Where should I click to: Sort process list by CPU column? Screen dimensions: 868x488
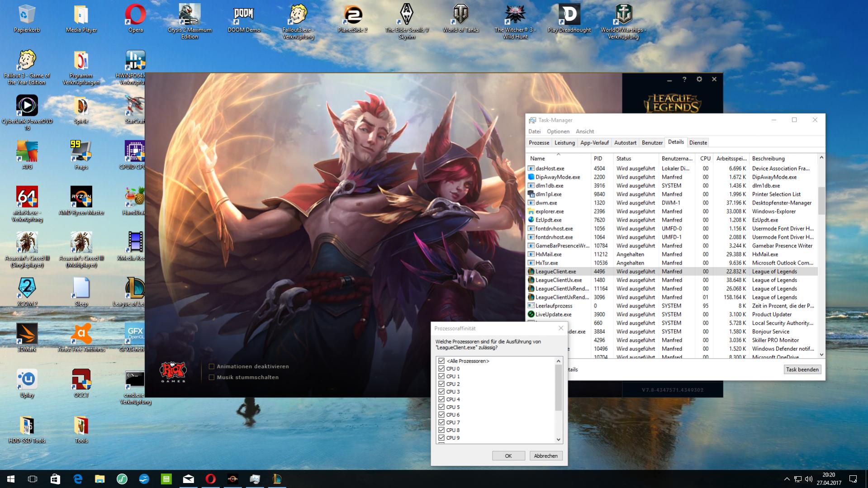pyautogui.click(x=705, y=158)
